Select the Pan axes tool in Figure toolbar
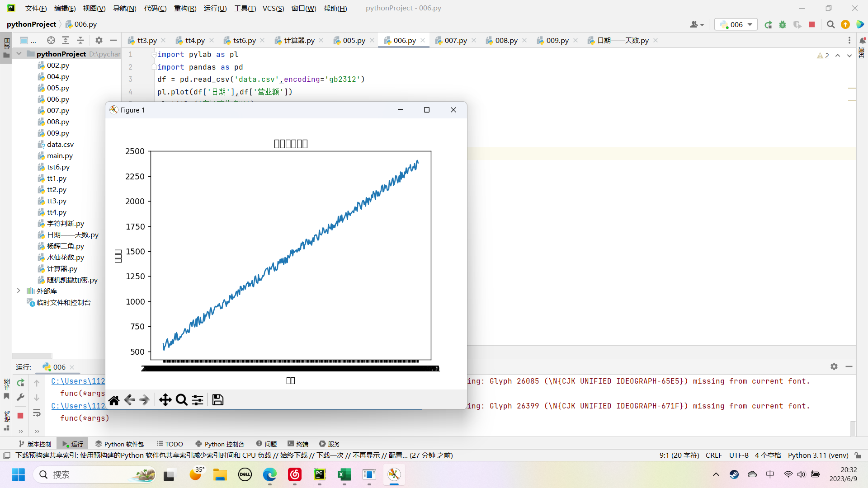The height and width of the screenshot is (488, 868). pyautogui.click(x=165, y=400)
